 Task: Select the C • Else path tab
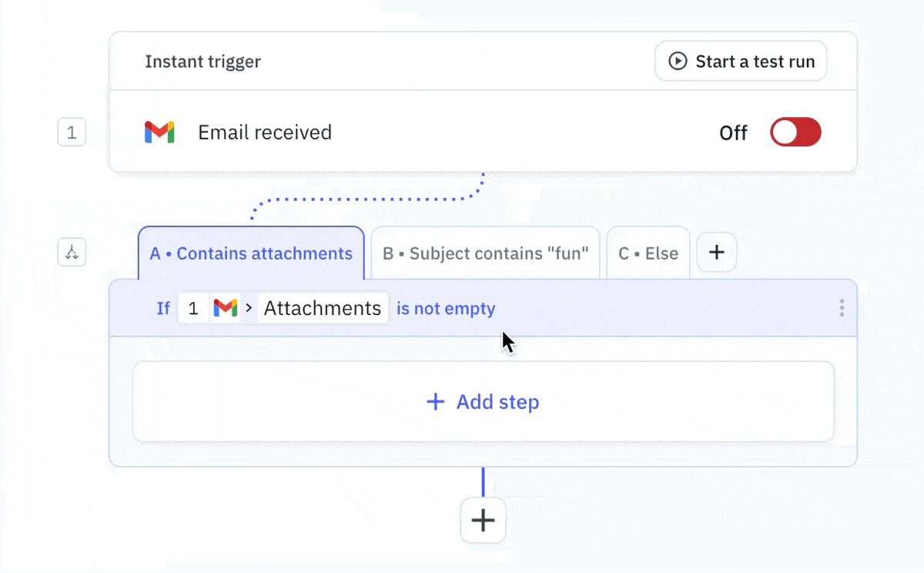[x=648, y=253]
